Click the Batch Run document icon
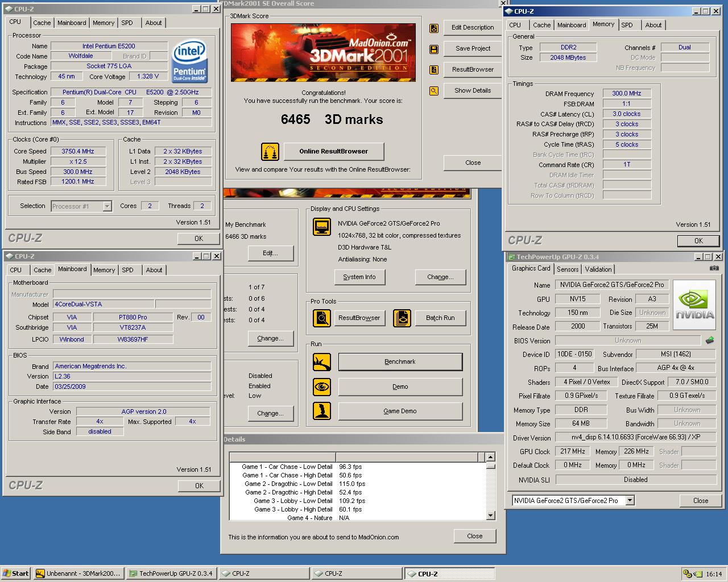 [402, 318]
